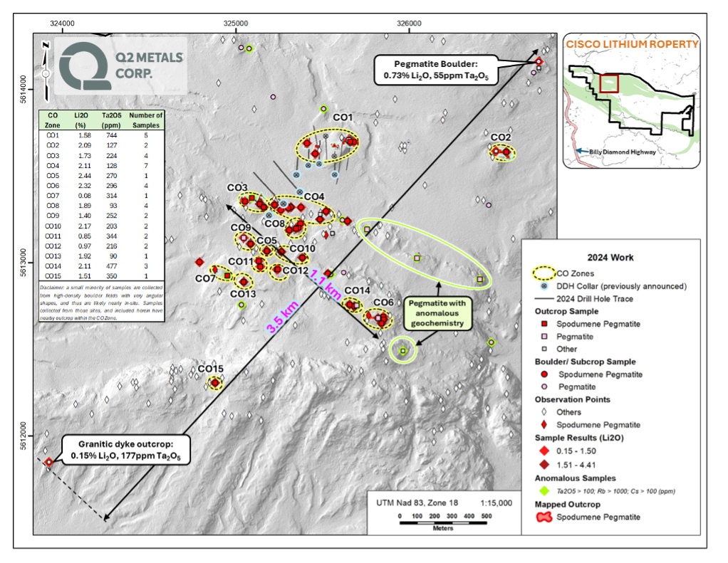
Task: Click the UTM Nad 83, Zone 18 text
Action: [x=417, y=503]
